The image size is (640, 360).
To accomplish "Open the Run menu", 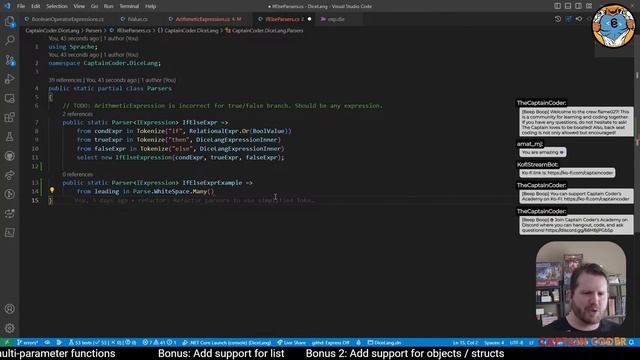I will [x=109, y=6].
